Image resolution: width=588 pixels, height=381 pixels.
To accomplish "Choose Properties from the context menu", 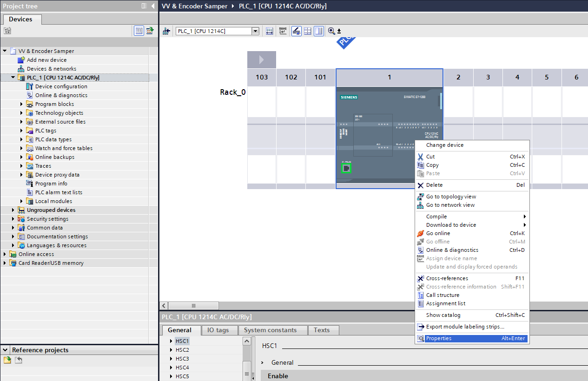I will [x=471, y=338].
